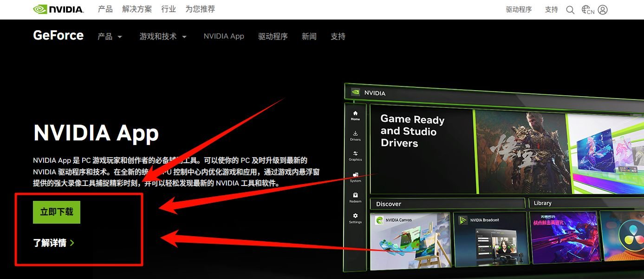
Task: Expand the 游戏和技术 dropdown
Action: [163, 36]
